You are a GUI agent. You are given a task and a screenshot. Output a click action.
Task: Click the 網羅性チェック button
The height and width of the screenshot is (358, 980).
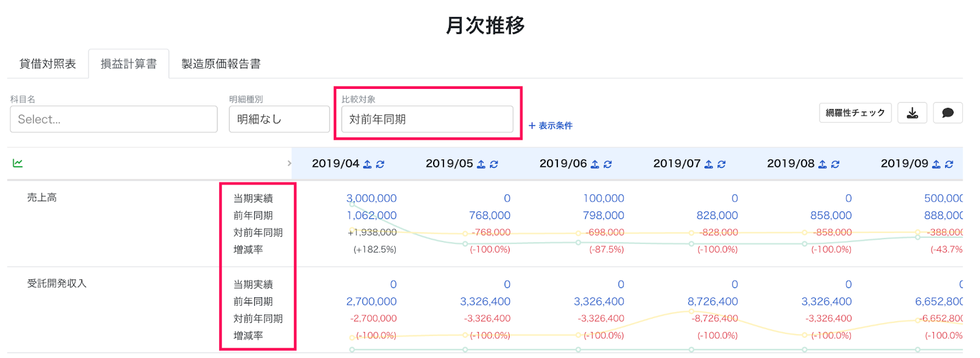pos(855,113)
